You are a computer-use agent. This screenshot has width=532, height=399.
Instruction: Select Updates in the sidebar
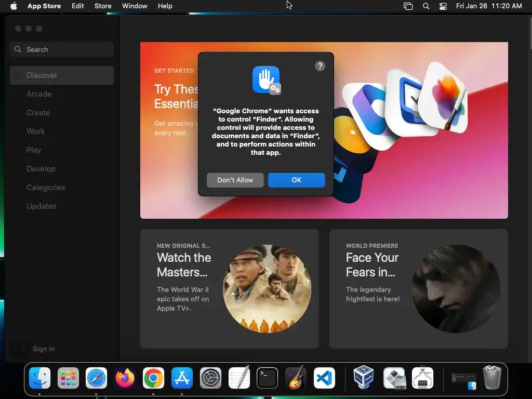(x=62, y=206)
